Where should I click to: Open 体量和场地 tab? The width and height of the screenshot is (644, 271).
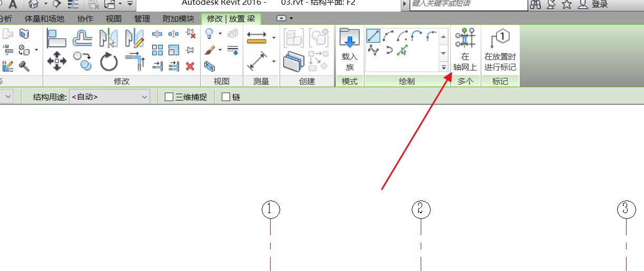[x=44, y=18]
